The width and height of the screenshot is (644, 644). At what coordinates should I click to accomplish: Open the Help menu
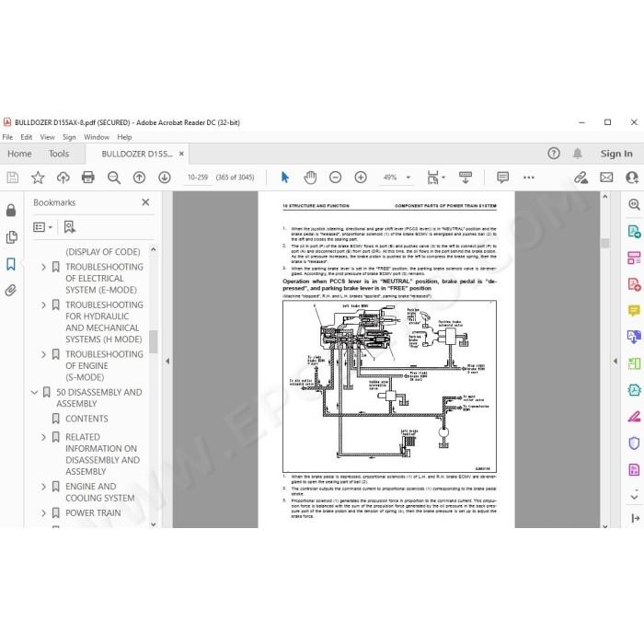tap(124, 137)
